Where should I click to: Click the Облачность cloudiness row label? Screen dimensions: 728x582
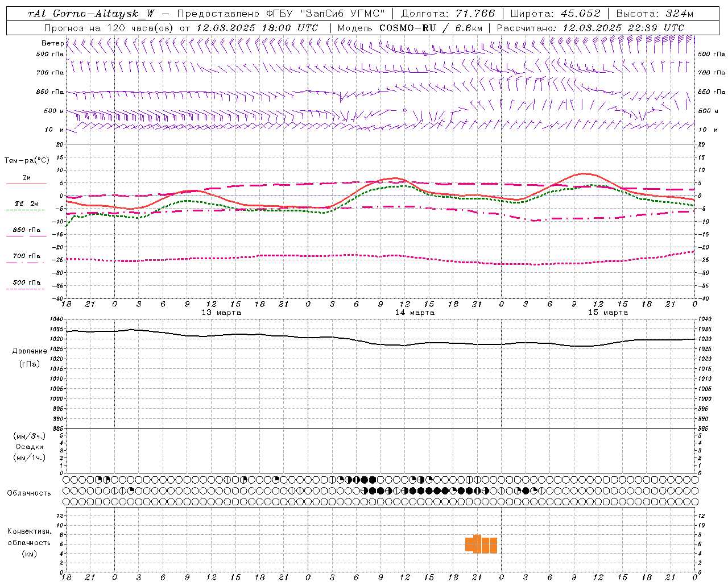click(29, 493)
